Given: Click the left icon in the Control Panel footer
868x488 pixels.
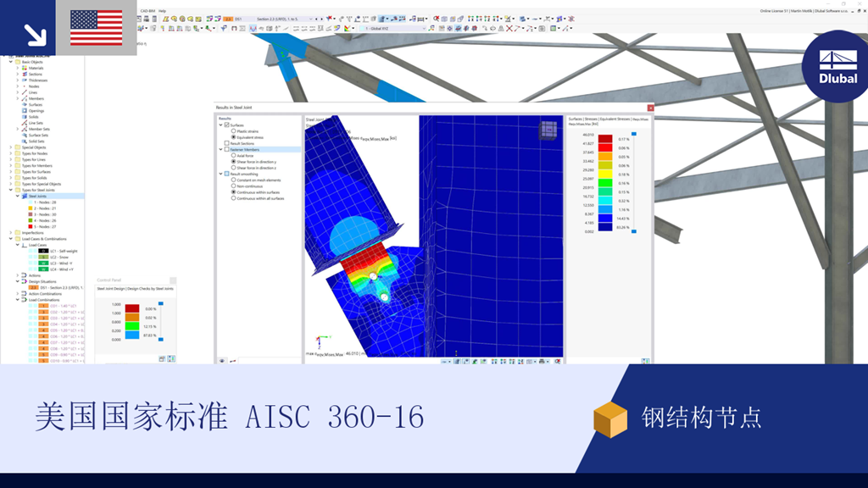Looking at the screenshot, I should pyautogui.click(x=162, y=359).
